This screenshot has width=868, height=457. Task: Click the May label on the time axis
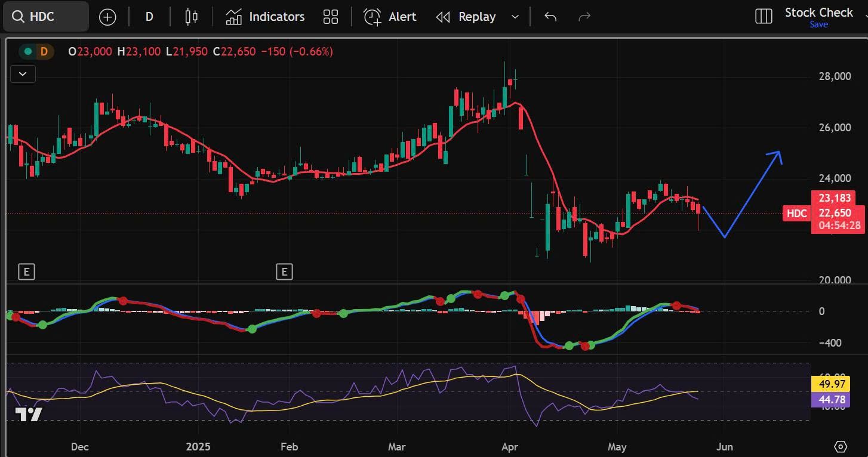tap(617, 447)
